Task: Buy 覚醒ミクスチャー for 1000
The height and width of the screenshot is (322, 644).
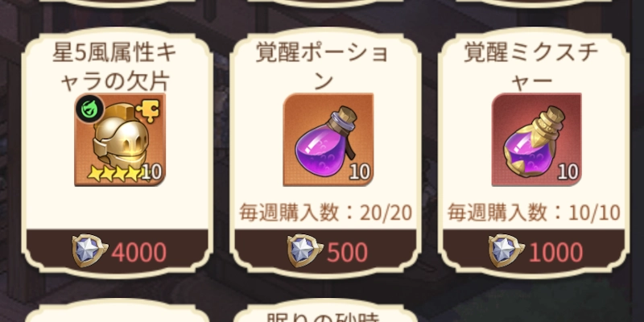Action: coord(534,251)
